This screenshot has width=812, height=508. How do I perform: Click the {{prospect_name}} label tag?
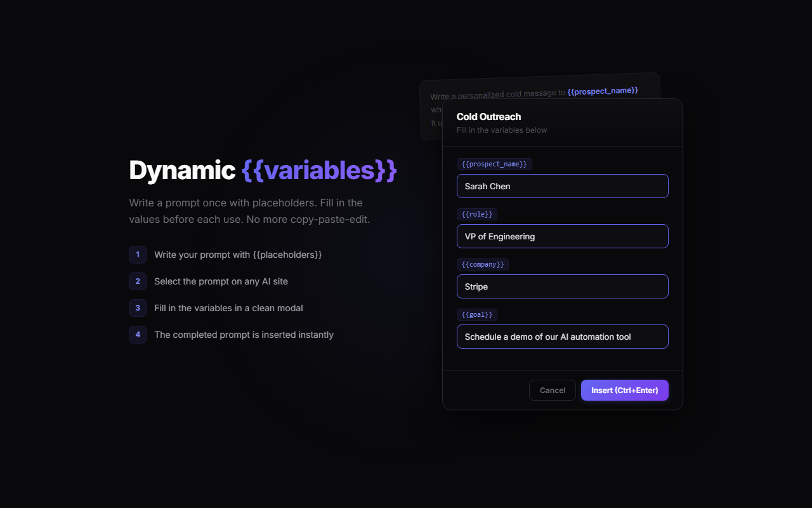pos(494,164)
